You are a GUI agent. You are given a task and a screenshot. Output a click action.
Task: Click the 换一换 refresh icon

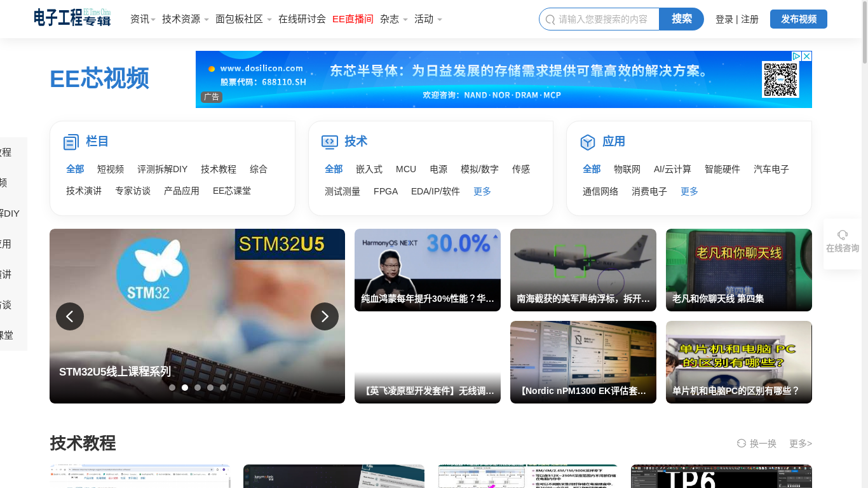coord(742,444)
